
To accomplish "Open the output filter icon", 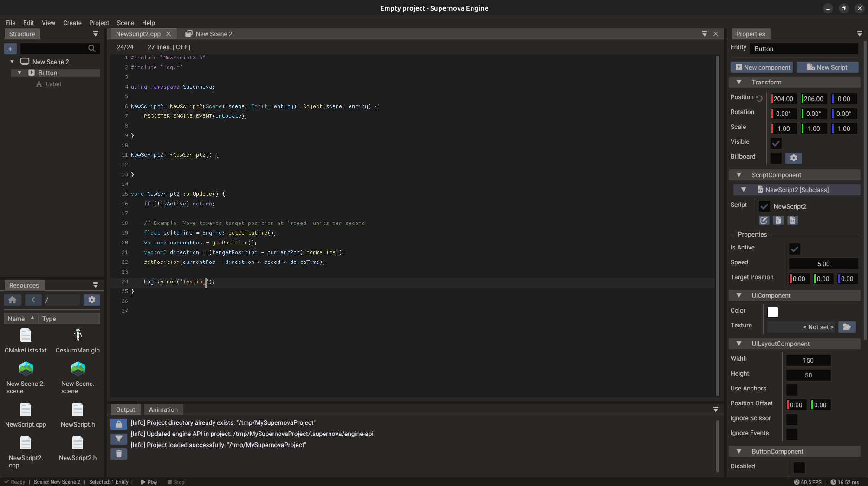I will tap(118, 439).
